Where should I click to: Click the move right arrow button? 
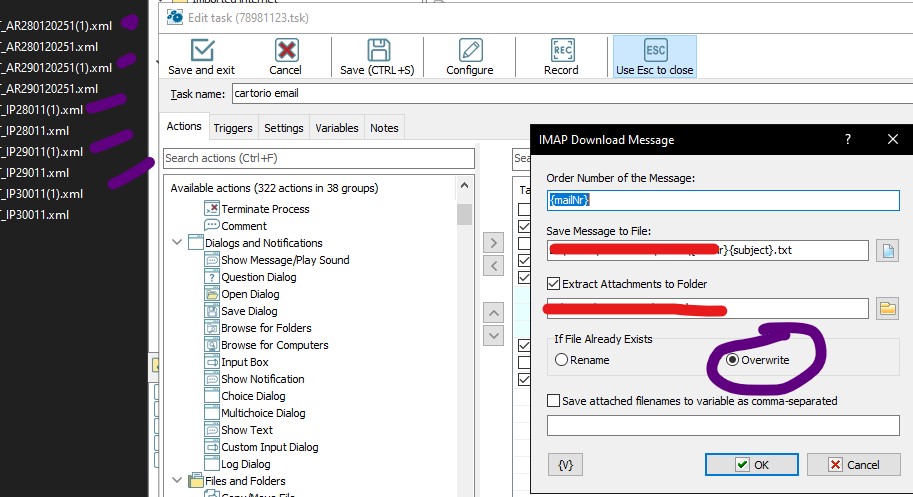tap(493, 243)
